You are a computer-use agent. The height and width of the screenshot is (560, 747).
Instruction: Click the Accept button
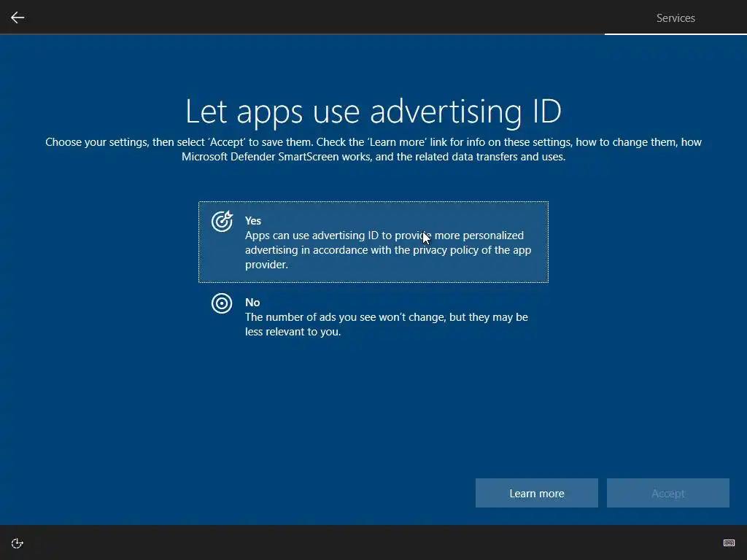668,493
